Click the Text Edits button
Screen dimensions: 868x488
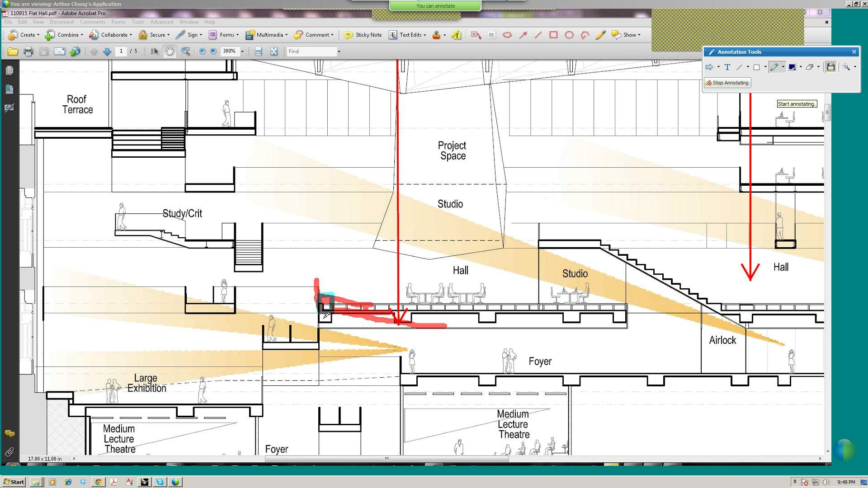coord(407,35)
